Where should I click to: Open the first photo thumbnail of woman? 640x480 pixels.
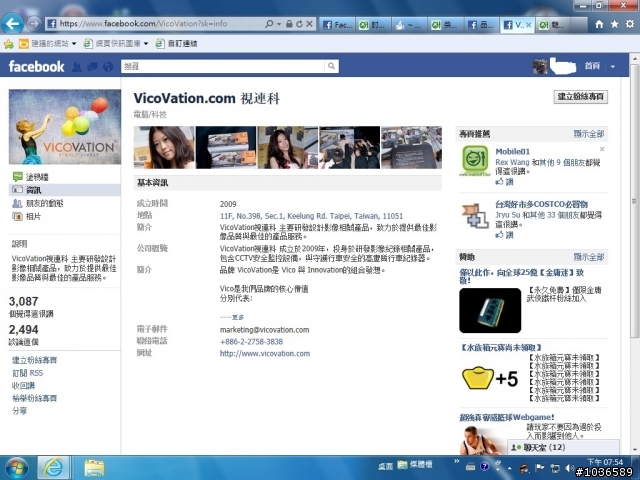coord(164,147)
